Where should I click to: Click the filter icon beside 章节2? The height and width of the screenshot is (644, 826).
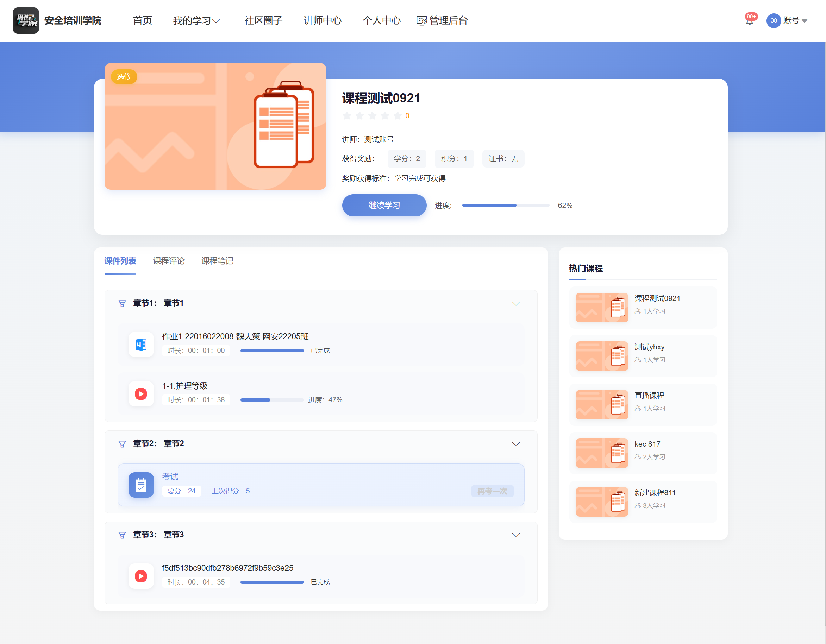[122, 444]
